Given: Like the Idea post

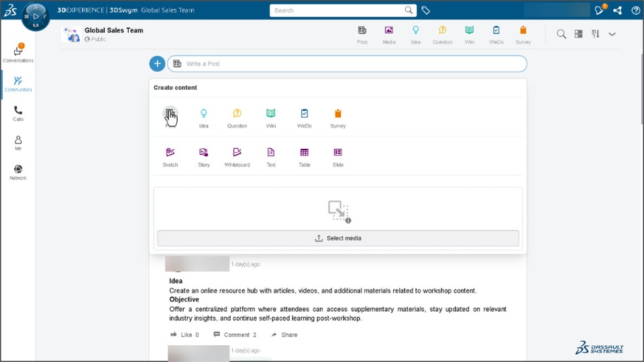Looking at the screenshot, I should coord(185,335).
